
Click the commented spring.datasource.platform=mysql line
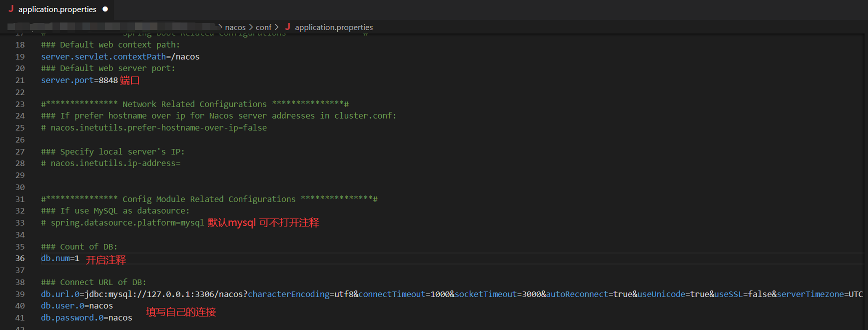(x=122, y=223)
